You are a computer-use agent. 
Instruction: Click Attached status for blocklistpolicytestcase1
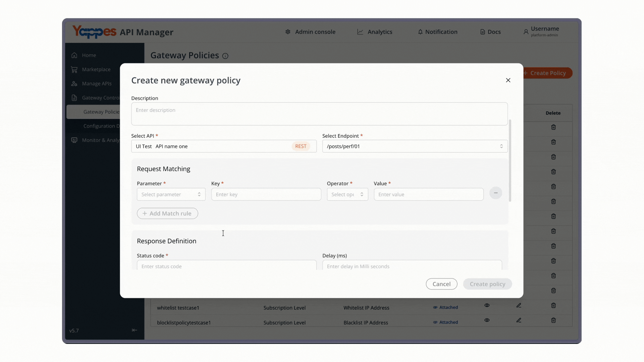point(445,322)
